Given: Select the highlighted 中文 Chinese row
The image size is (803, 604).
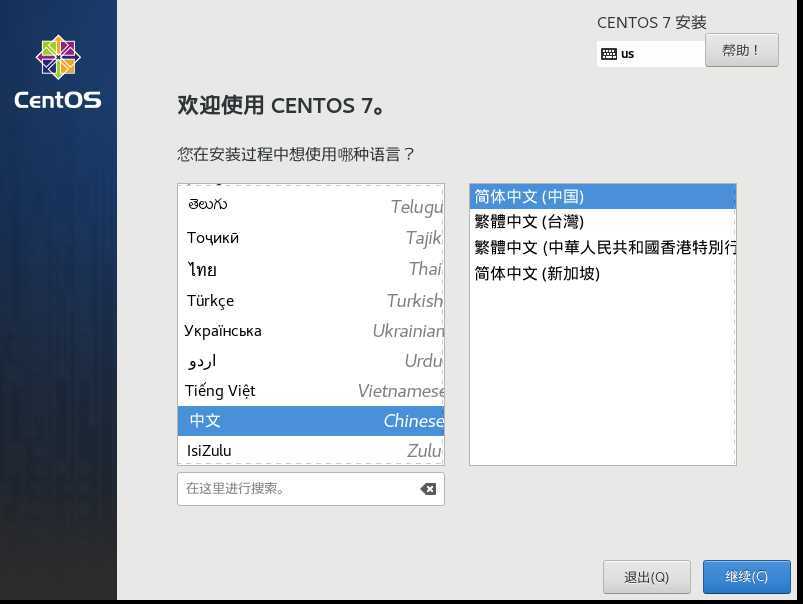Looking at the screenshot, I should click(x=311, y=421).
